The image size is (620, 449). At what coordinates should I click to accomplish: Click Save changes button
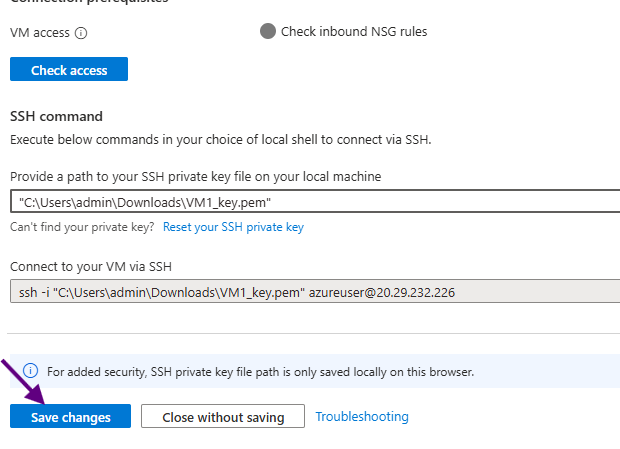pyautogui.click(x=70, y=416)
